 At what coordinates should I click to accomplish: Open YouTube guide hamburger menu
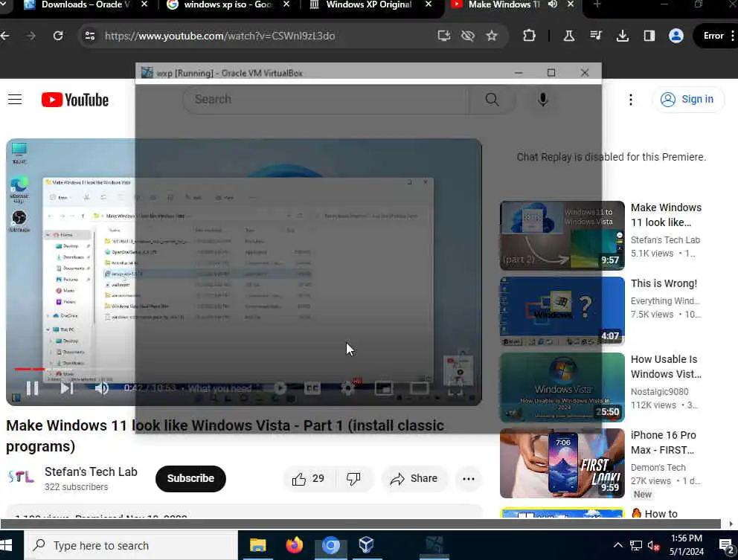click(x=15, y=100)
